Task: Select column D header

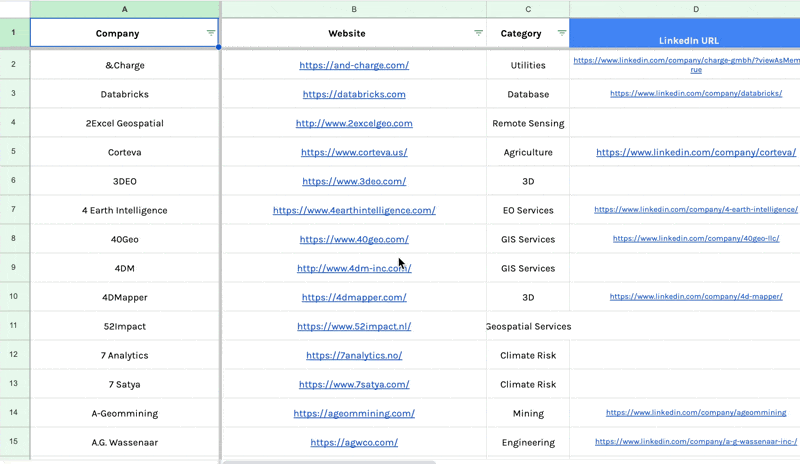Action: point(685,9)
